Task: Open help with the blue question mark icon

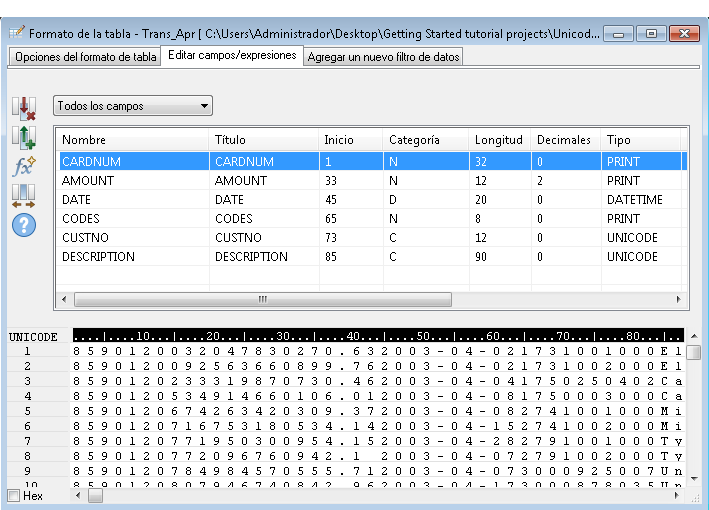Action: coord(24,224)
